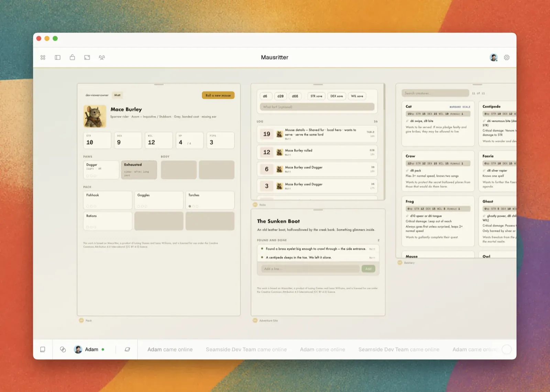
Task: Click the Matt tag on character sheet
Action: (x=118, y=95)
